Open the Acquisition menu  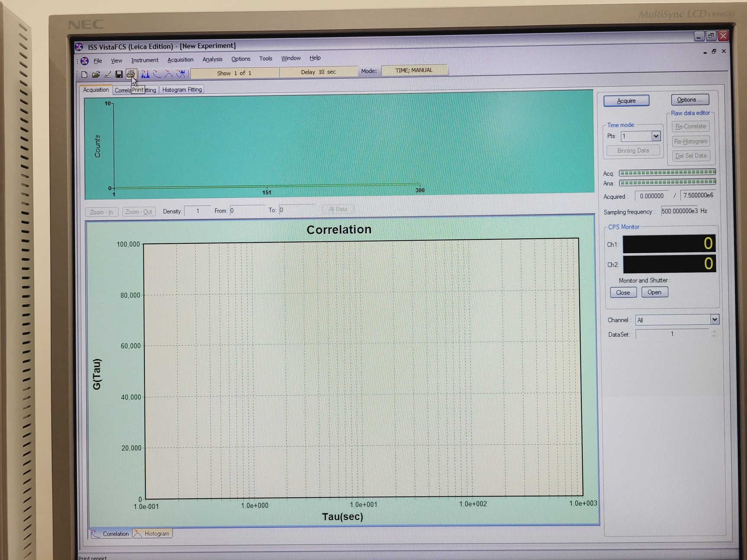click(x=180, y=60)
